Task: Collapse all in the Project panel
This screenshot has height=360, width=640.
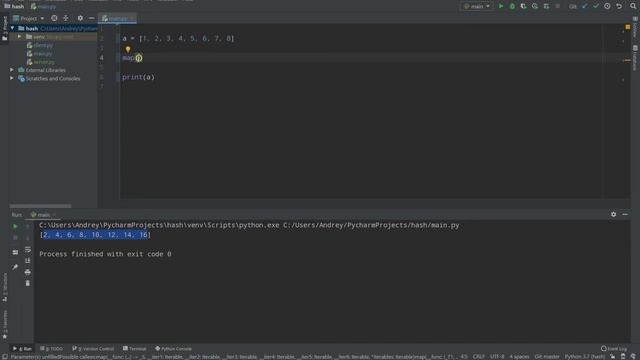Action: pos(66,18)
